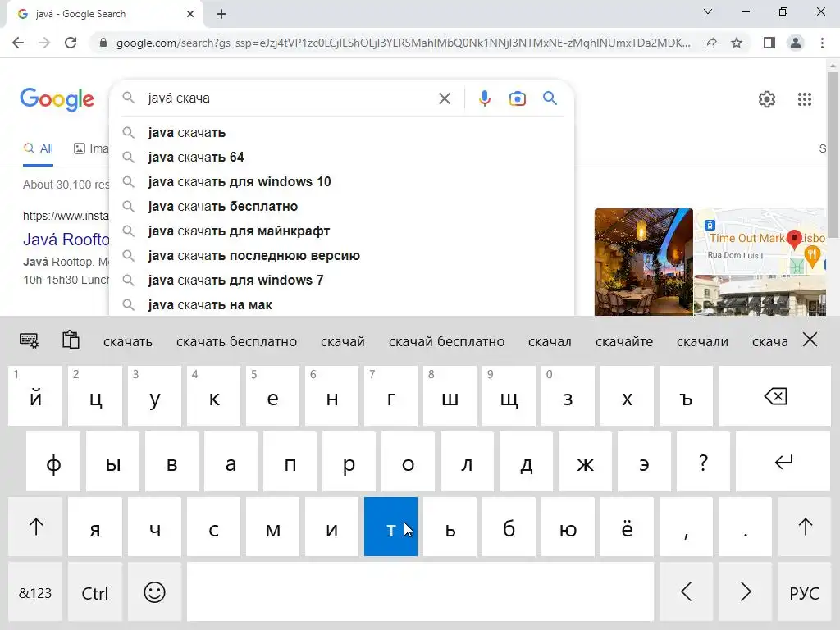
Task: Tap the right Shift arrow key
Action: [804, 527]
